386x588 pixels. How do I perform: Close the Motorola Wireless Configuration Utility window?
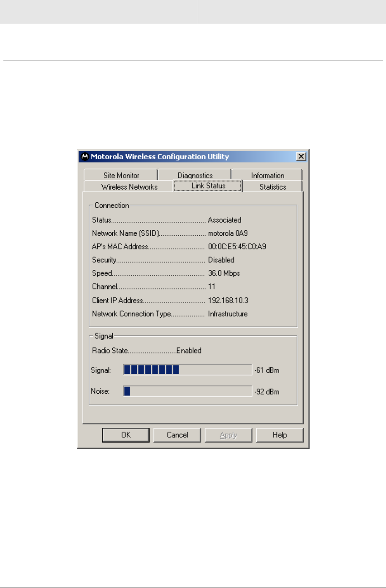[301, 156]
